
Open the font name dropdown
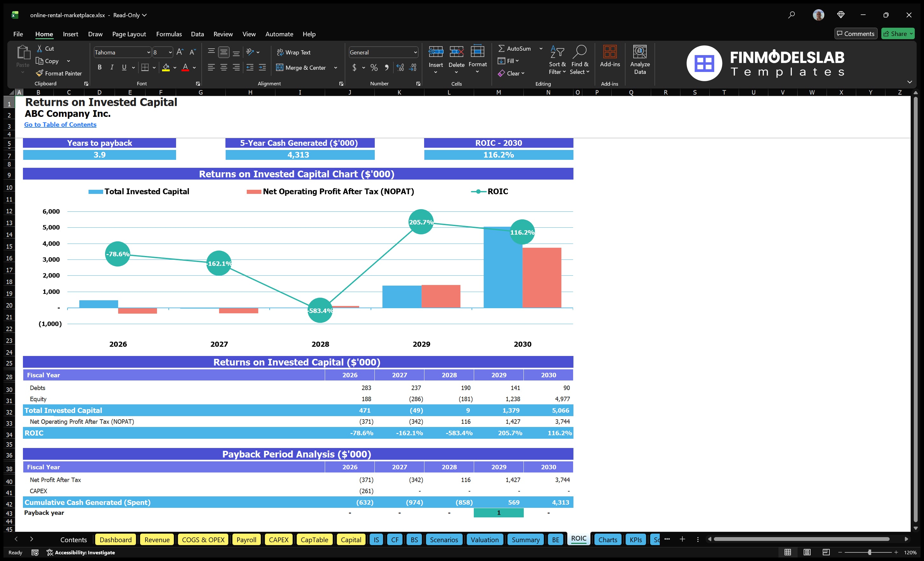149,52
